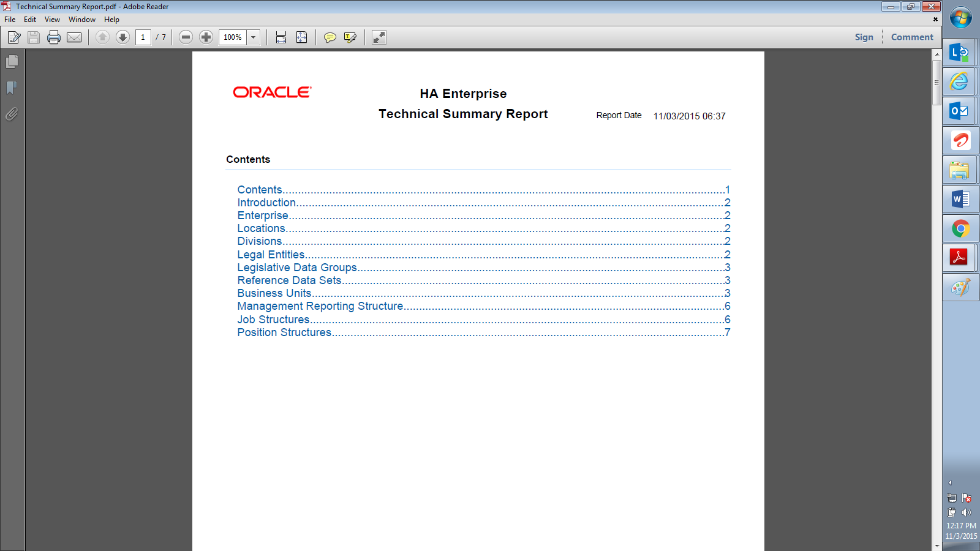Click the volume speaker tray icon
Image resolution: width=980 pixels, height=551 pixels.
(967, 512)
